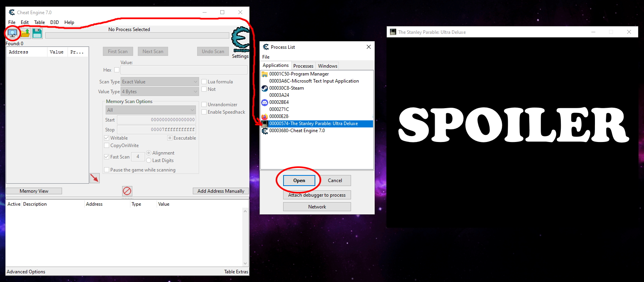Open File menu in Cheat Engine
The width and height of the screenshot is (644, 282).
(x=12, y=22)
